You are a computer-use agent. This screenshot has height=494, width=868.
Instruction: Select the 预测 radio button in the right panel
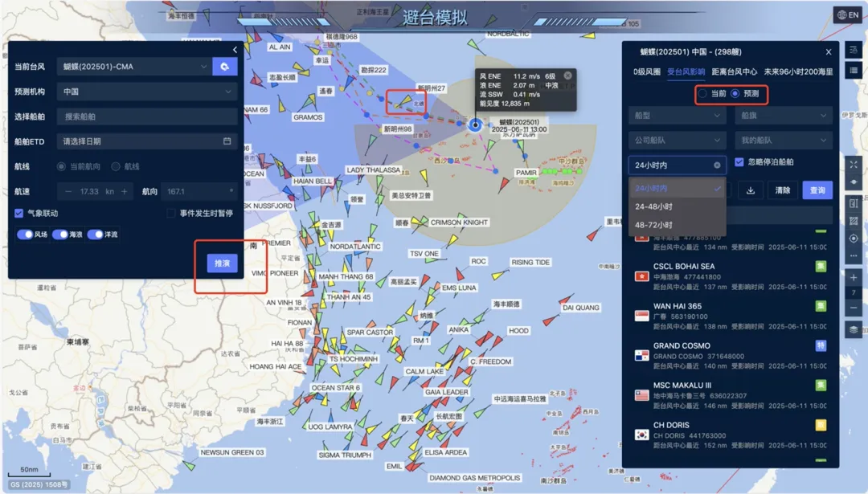coord(735,93)
